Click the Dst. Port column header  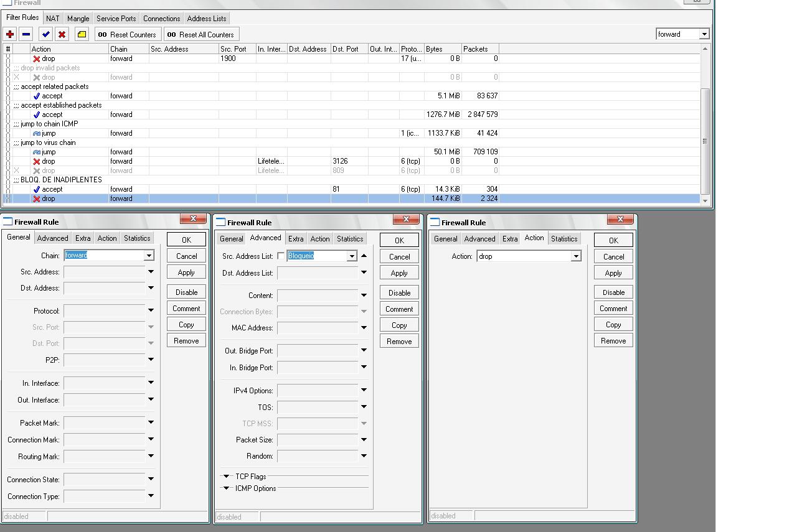tap(349, 49)
